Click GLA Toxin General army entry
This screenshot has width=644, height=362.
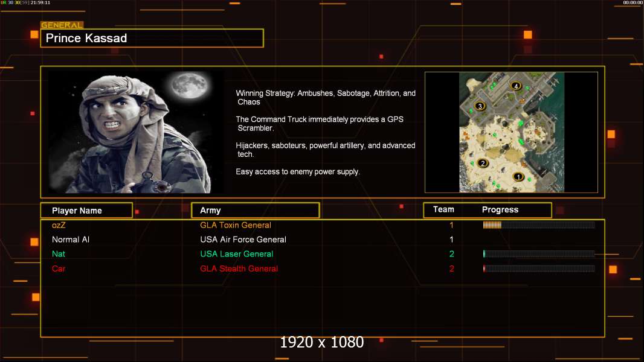tap(236, 225)
